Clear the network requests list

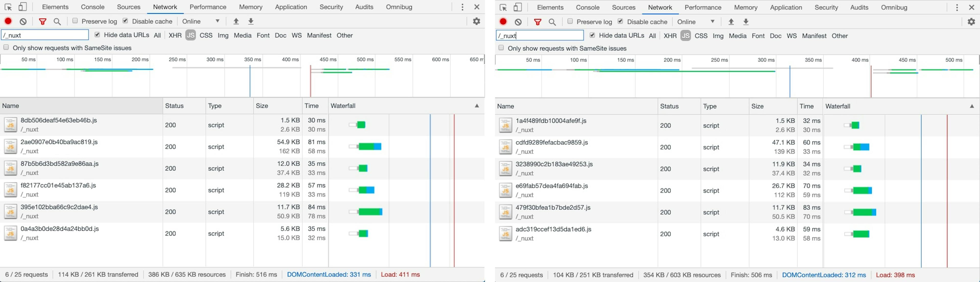tap(23, 21)
